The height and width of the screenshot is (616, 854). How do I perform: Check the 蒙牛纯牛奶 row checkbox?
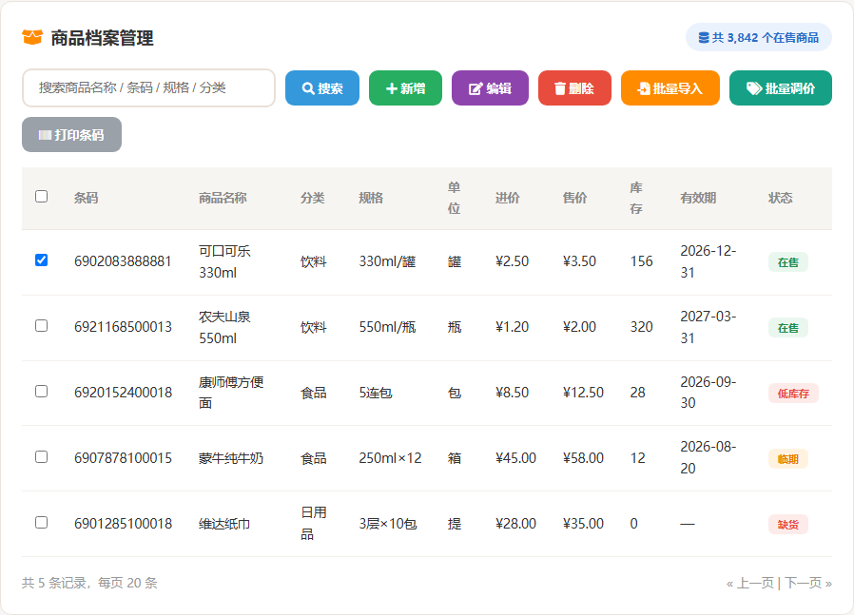click(x=42, y=456)
